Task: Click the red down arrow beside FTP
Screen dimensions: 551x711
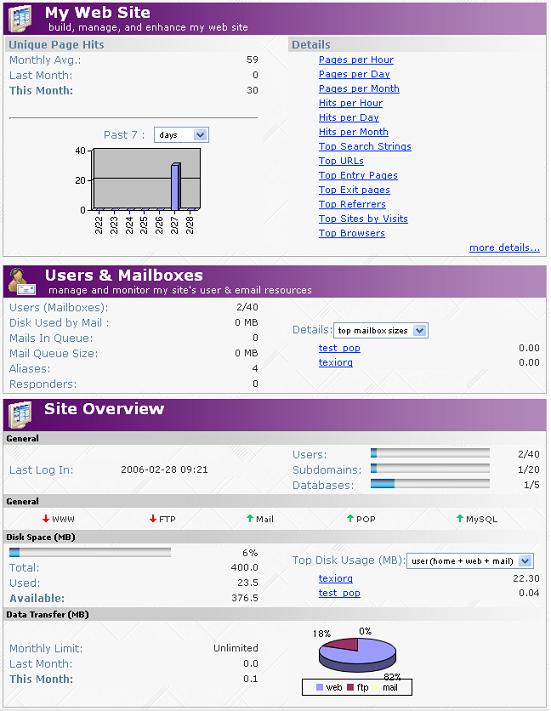Action: click(x=153, y=518)
